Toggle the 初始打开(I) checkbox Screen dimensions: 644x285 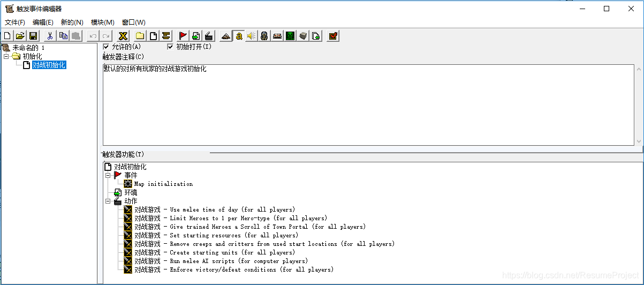pos(170,47)
